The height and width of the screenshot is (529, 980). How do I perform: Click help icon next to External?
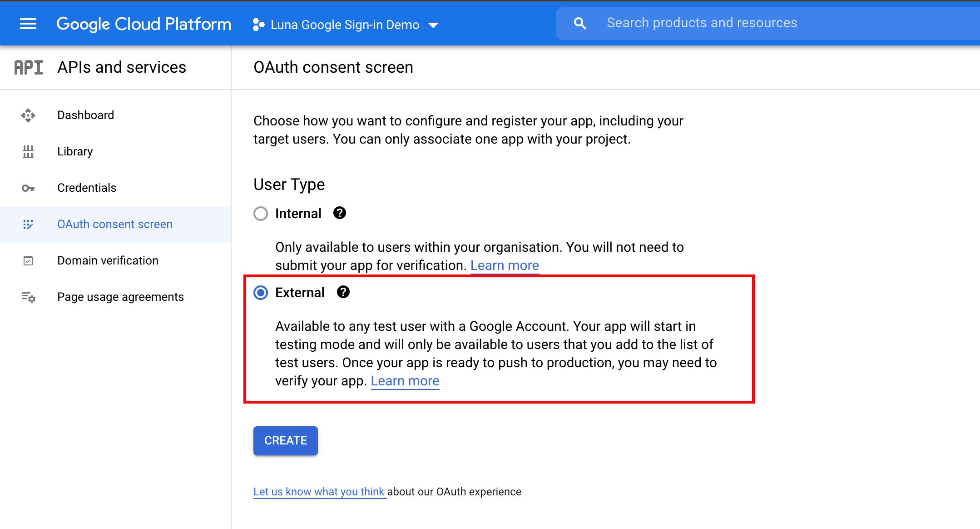click(343, 292)
